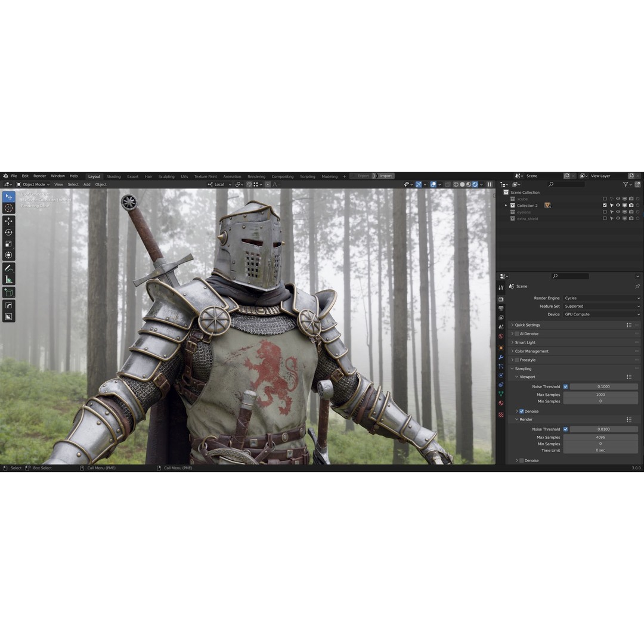
Task: Switch to the Sculpting workspace tab
Action: 166,176
